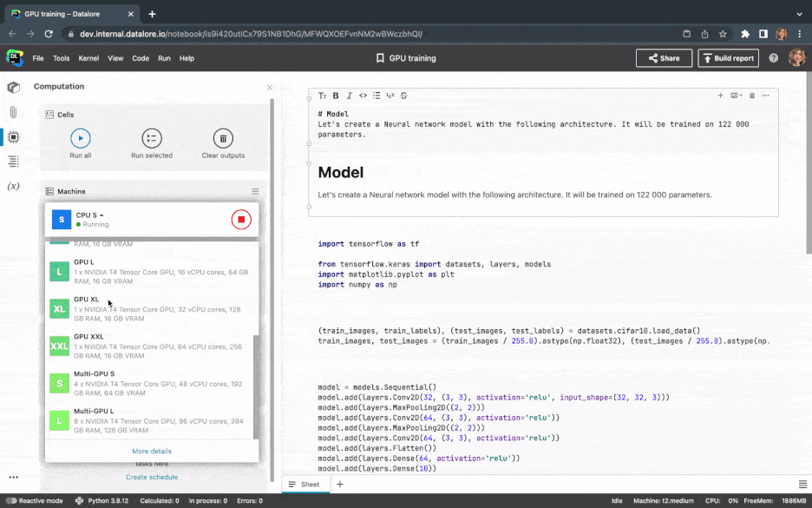The width and height of the screenshot is (812, 508).
Task: Bookmark this page with the star icon
Action: (x=723, y=34)
